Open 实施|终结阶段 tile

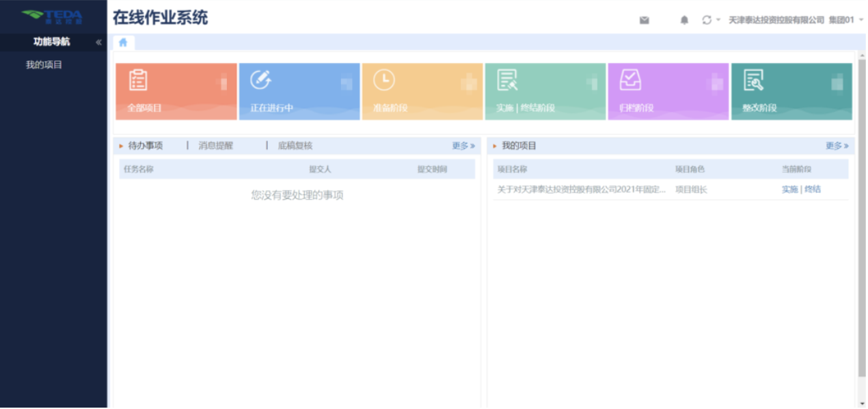pos(545,92)
